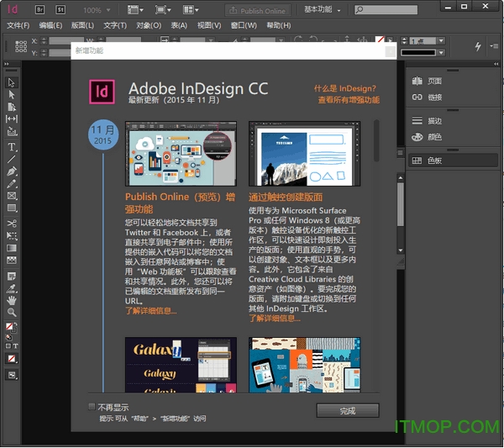The image size is (504, 448).
Task: Expand the collapsed right panel dock
Action: [x=496, y=64]
